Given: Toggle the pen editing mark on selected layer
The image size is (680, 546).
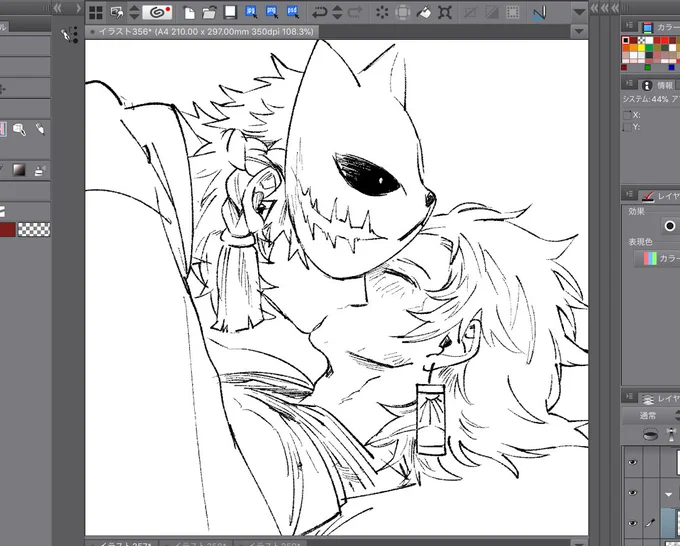Looking at the screenshot, I should [x=650, y=523].
